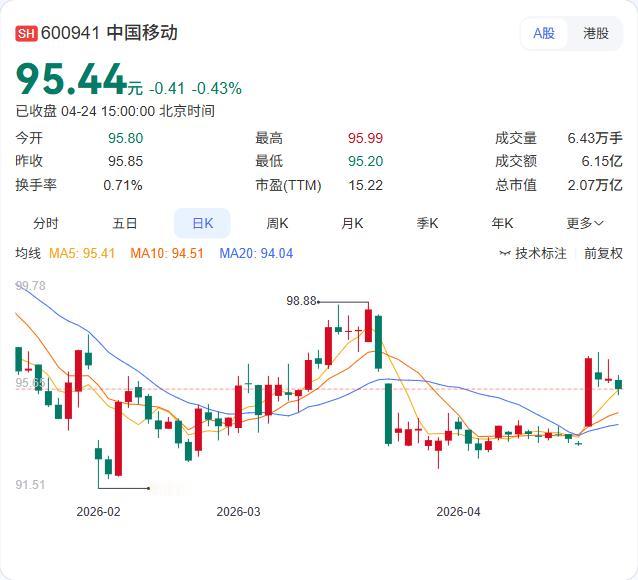Click the 最高 value 95.99

[x=365, y=138]
